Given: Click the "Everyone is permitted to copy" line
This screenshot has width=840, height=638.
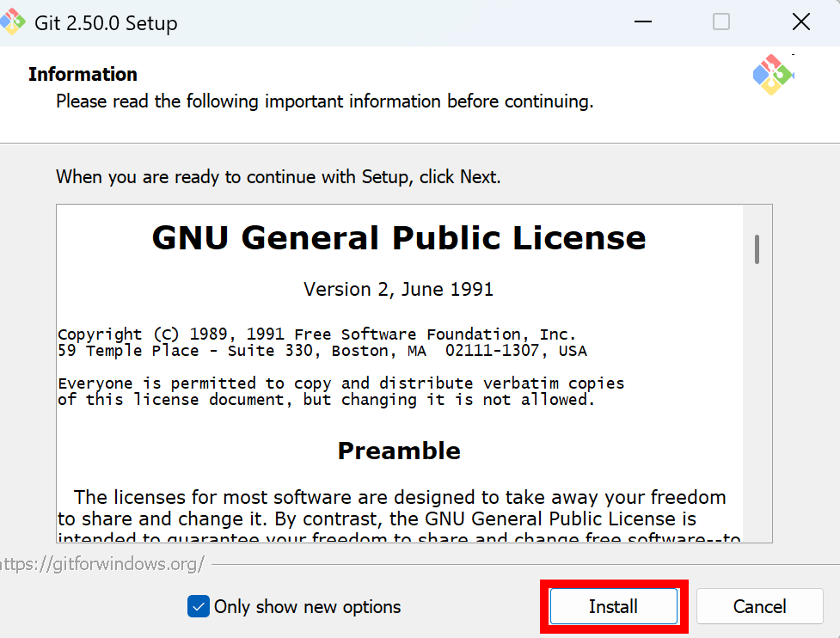Looking at the screenshot, I should (x=341, y=383).
